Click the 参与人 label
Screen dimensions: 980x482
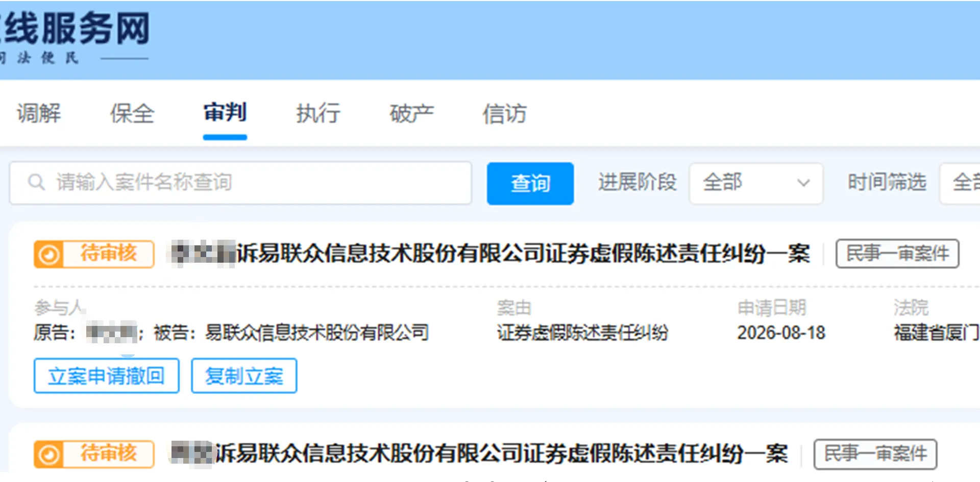click(x=58, y=308)
